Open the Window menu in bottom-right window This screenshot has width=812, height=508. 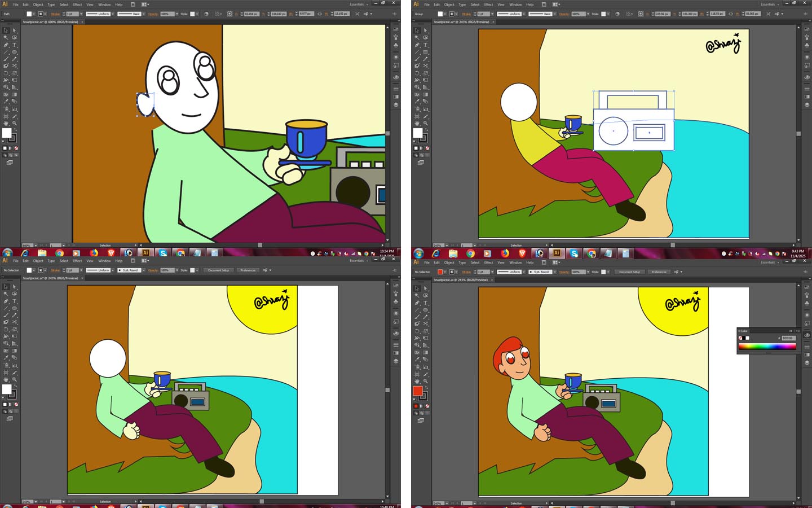pyautogui.click(x=515, y=262)
